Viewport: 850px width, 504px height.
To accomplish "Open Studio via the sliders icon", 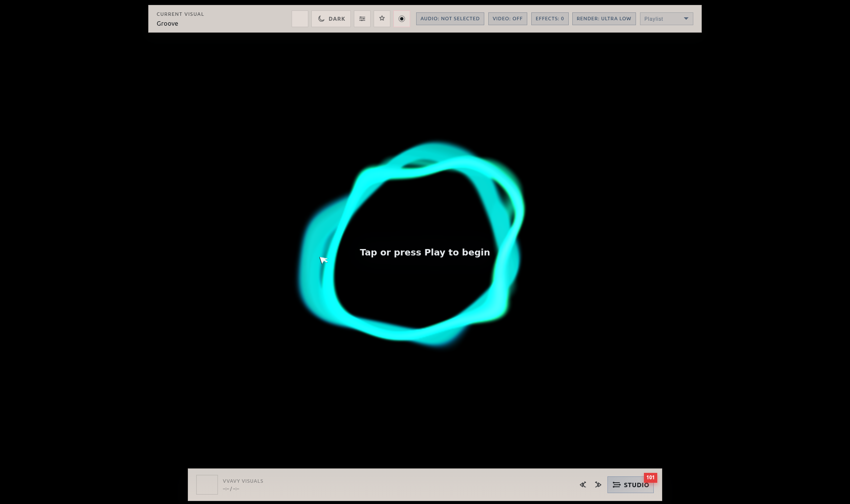I will click(616, 485).
